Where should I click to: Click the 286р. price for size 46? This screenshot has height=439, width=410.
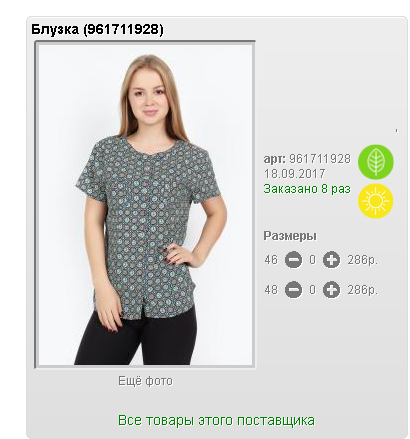tap(363, 260)
